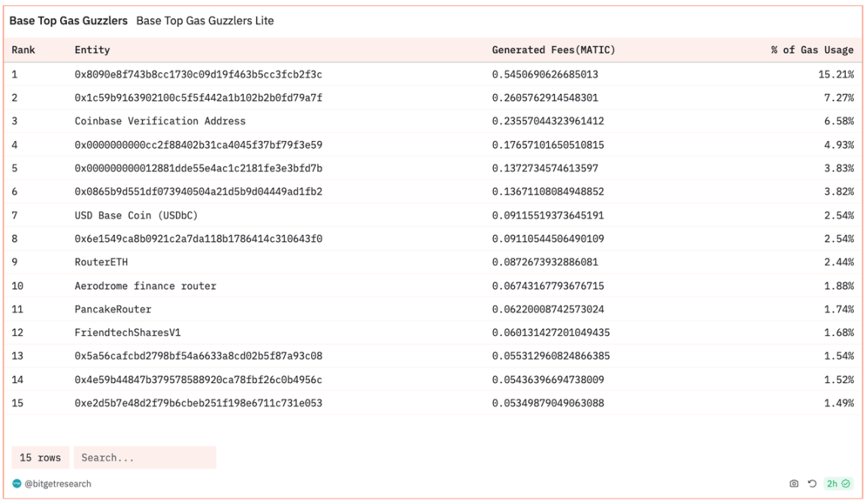Click the bitgetresearch avatar icon
This screenshot has height=504, width=866.
pyautogui.click(x=17, y=484)
